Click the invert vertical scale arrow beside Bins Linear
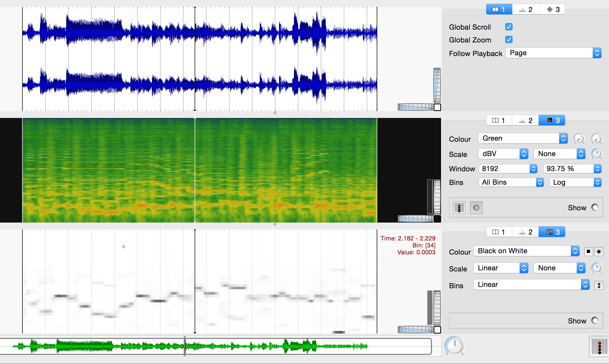 [x=599, y=285]
